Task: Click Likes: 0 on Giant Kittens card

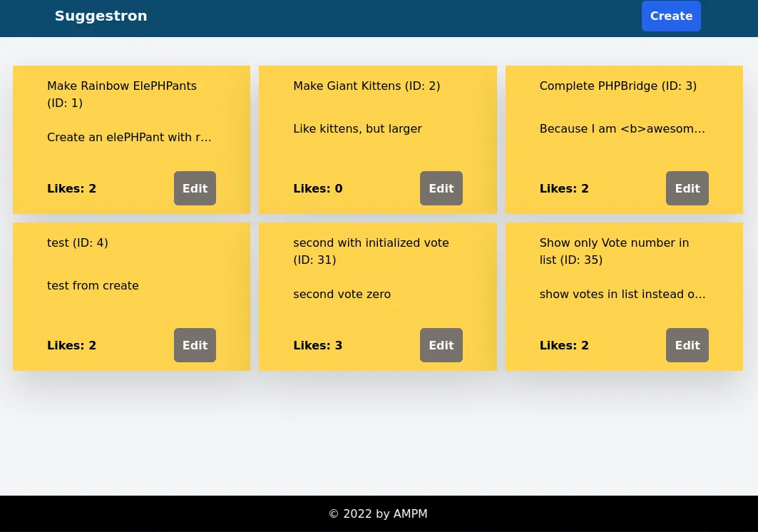Action: (x=317, y=188)
